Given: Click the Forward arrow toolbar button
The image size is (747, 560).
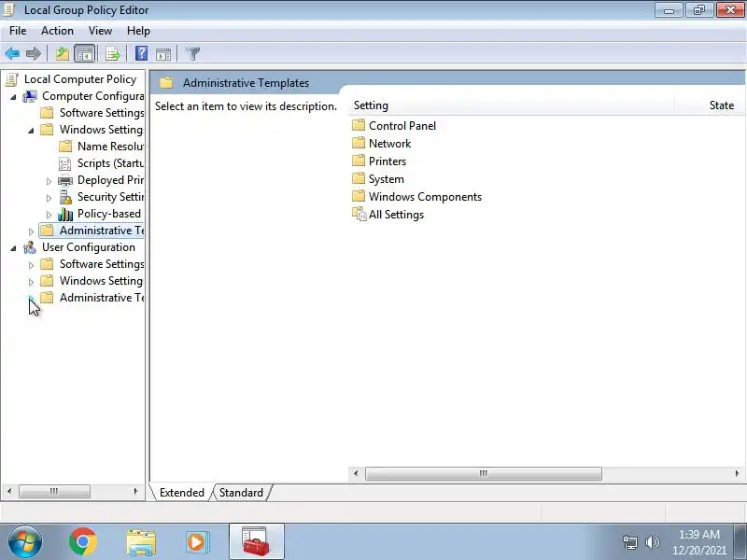Looking at the screenshot, I should 34,54.
